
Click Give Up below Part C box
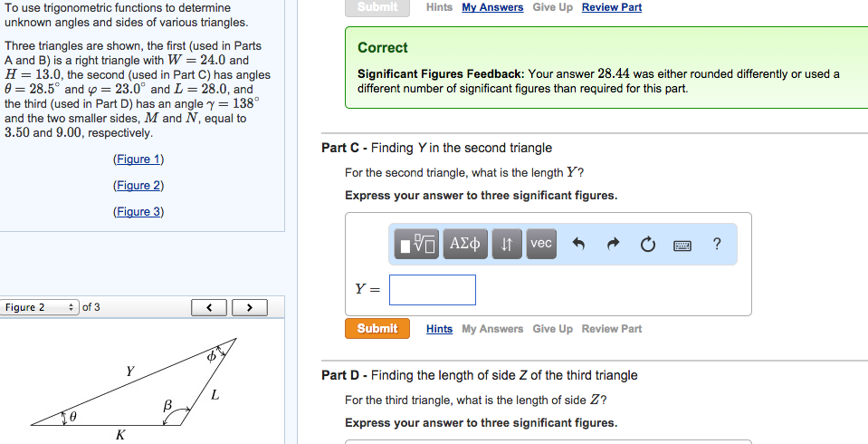[x=552, y=329]
